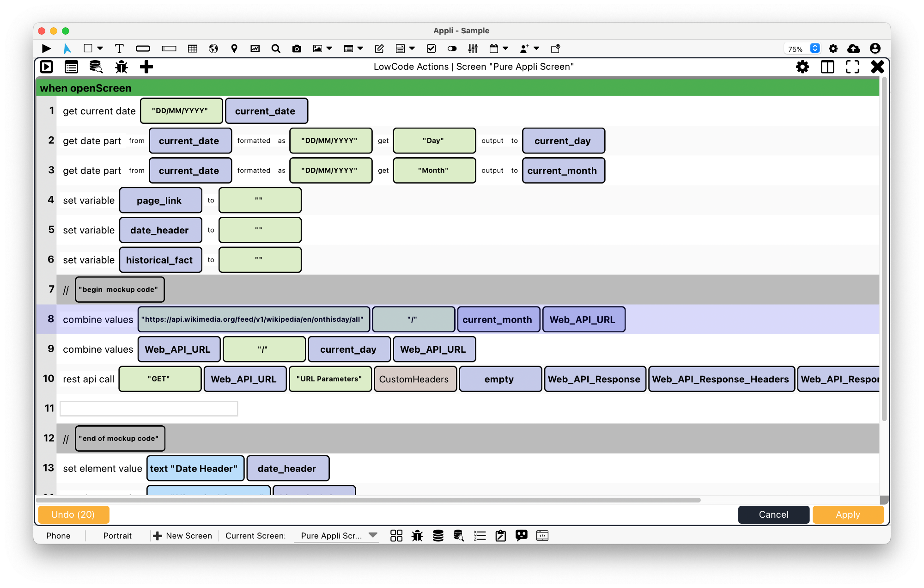
Task: Click the magnifier search element tool
Action: (276, 49)
